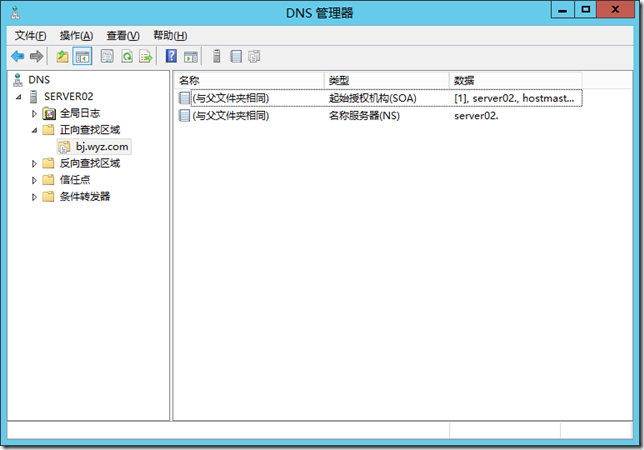
Task: Click the 全局日志 folder icon
Action: [49, 113]
